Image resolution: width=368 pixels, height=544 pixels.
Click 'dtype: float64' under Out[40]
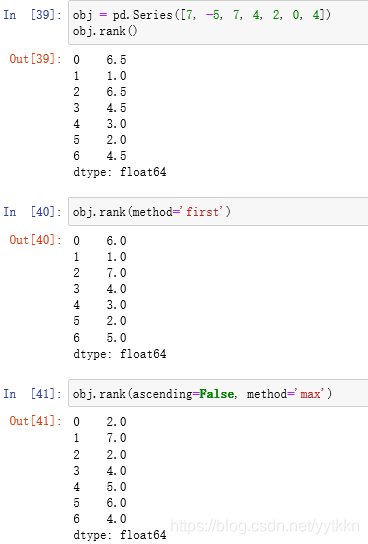(120, 354)
